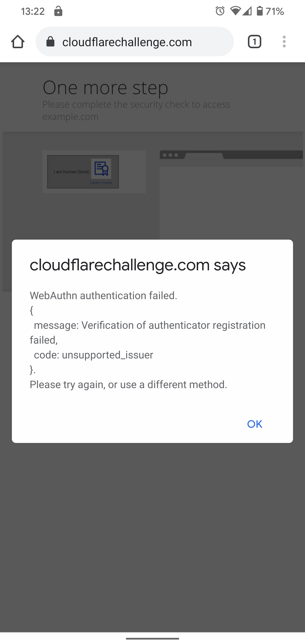305x644 pixels.
Task: Tap the cloudflarechallenge.com address bar
Action: click(135, 42)
